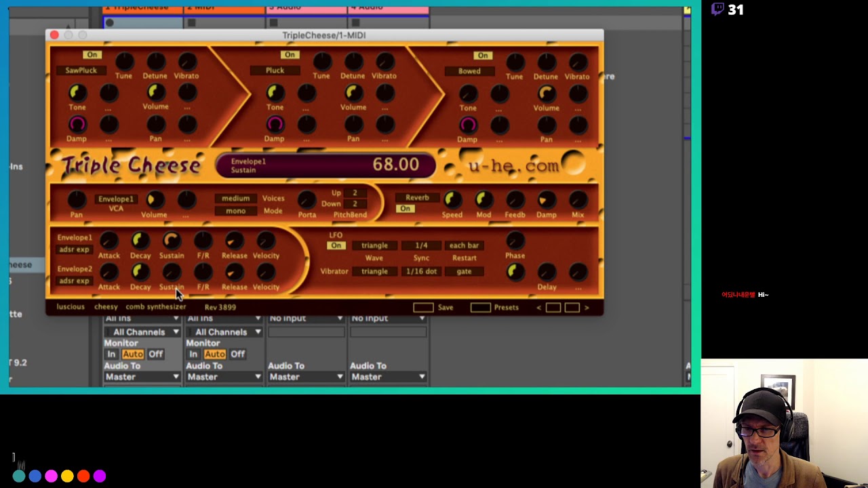
Task: Open the Envelope1 adsr exp mode selector
Action: [74, 249]
